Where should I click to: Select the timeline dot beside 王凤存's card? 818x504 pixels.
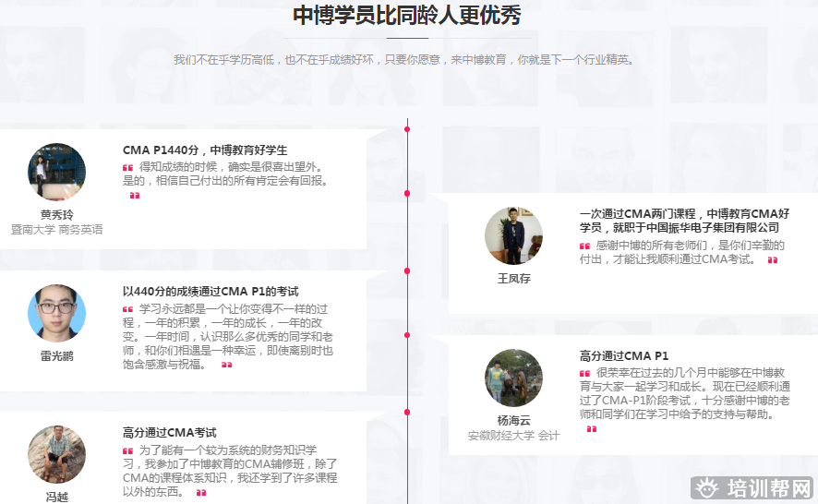coord(407,193)
